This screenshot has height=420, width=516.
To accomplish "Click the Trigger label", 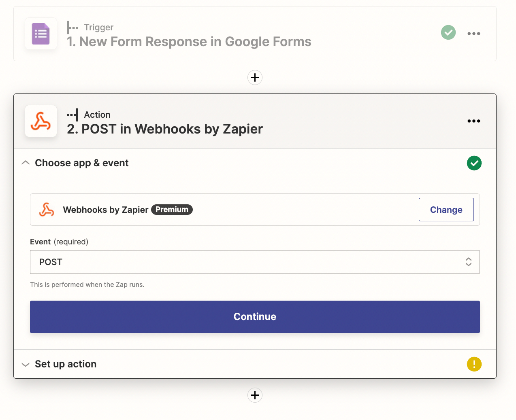I will click(x=99, y=28).
